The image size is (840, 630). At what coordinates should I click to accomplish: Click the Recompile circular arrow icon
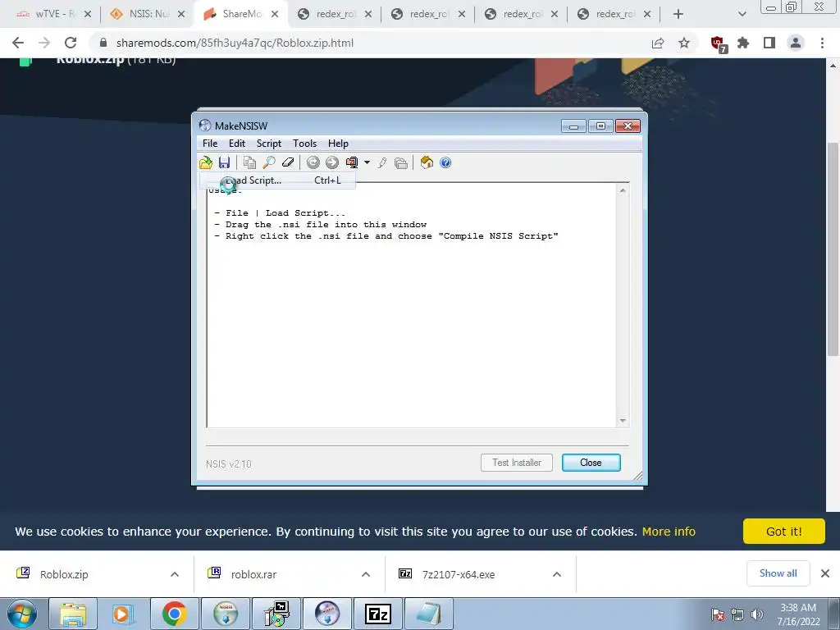click(x=313, y=162)
